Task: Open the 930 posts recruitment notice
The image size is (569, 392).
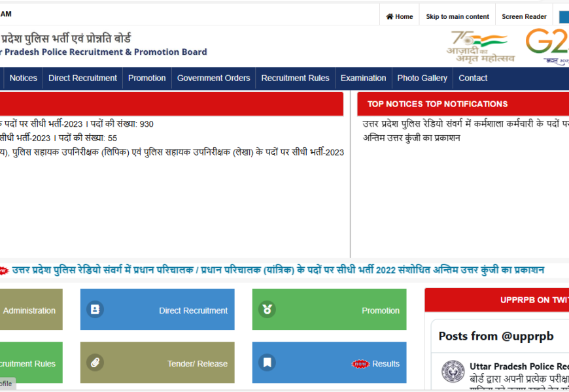Action: (77, 124)
